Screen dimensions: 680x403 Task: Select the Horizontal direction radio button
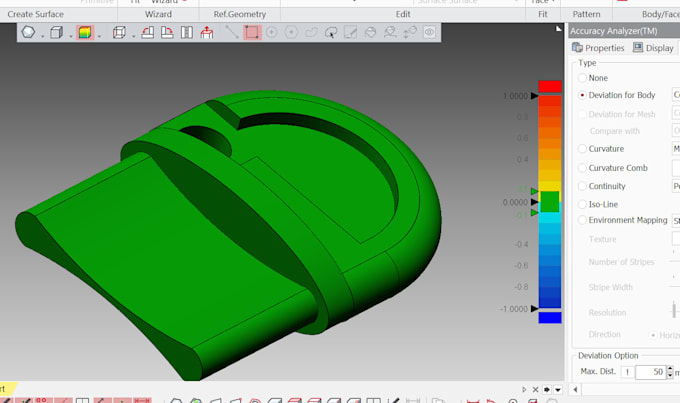(653, 335)
